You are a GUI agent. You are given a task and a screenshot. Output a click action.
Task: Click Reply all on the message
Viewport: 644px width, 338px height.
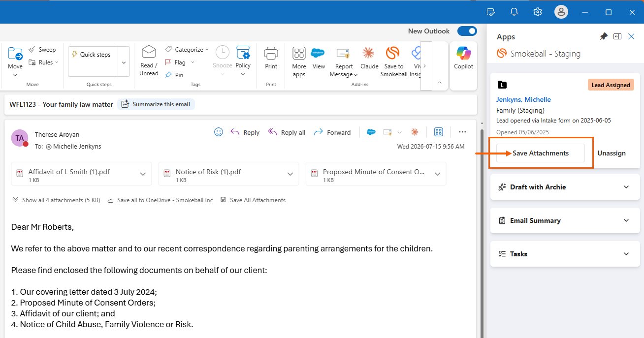point(287,132)
